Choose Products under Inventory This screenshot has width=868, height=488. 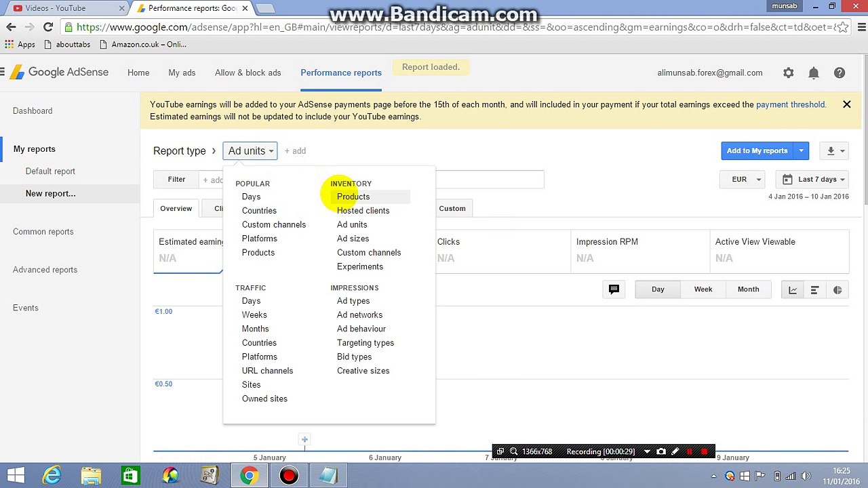(x=353, y=197)
